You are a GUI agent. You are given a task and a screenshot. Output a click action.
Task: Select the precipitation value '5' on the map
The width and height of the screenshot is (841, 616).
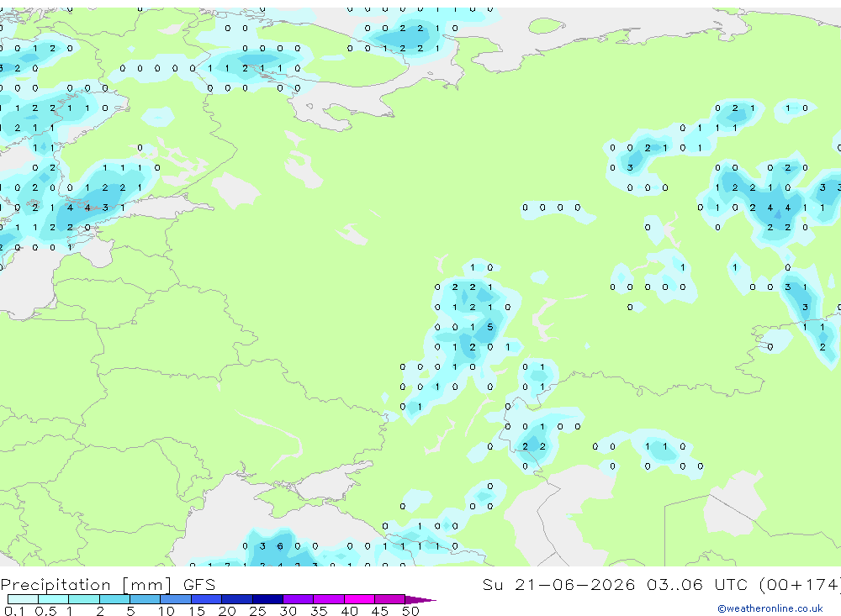(490, 327)
